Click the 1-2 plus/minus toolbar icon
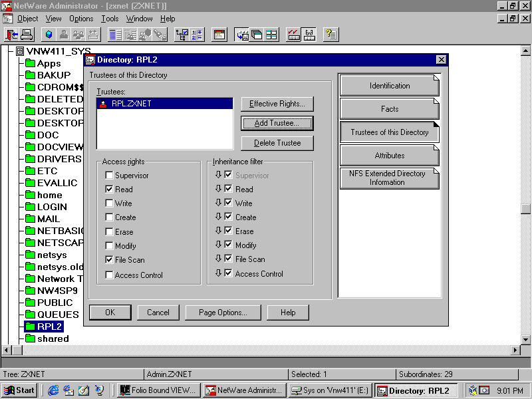The height and width of the screenshot is (399, 532). pos(196,35)
